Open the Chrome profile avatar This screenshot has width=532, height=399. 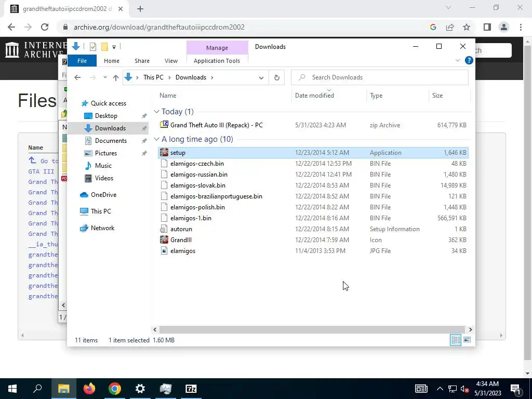[504, 27]
